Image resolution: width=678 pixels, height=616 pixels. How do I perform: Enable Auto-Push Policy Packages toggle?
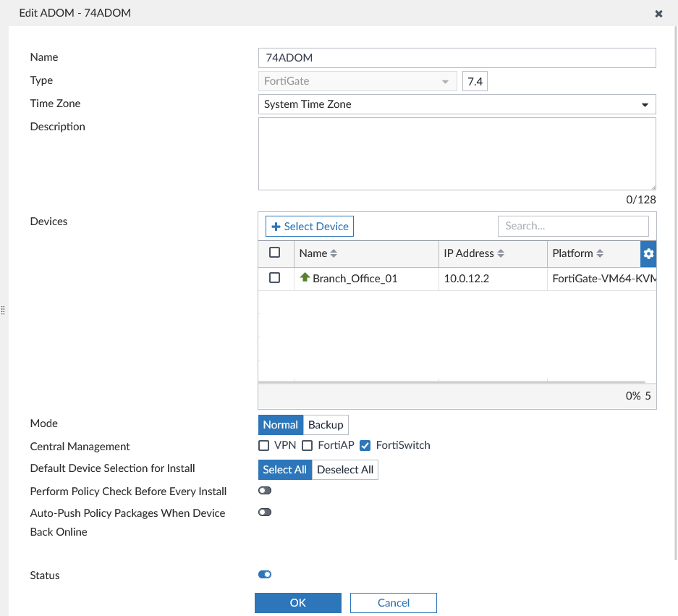tap(264, 512)
